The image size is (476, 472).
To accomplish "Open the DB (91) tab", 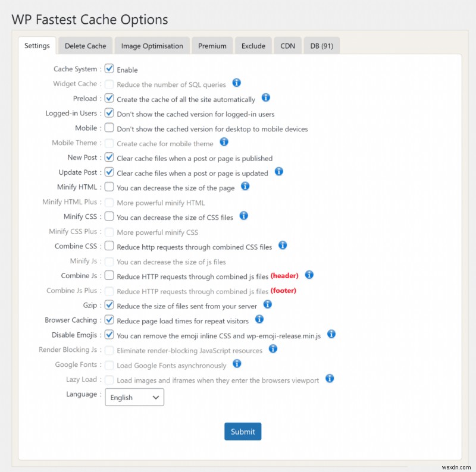I will [321, 46].
